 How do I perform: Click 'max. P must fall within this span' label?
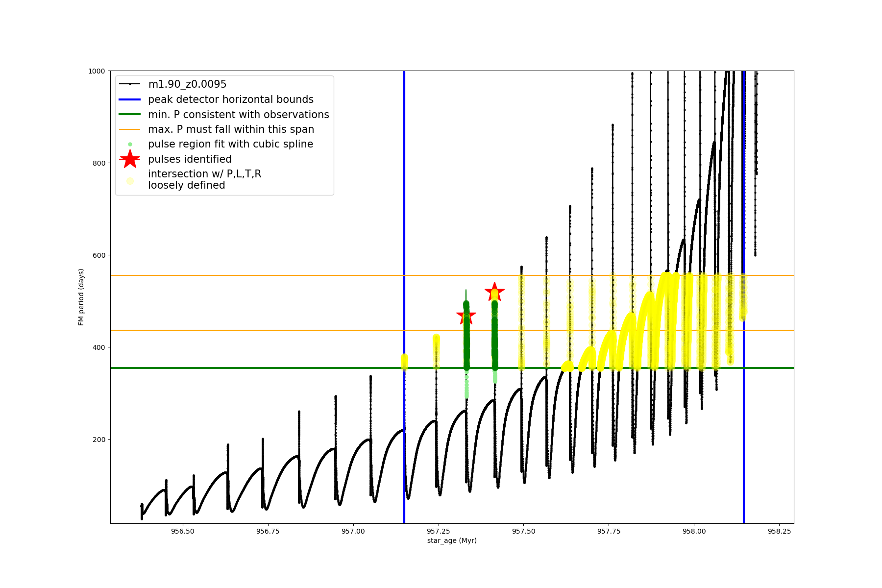click(231, 129)
